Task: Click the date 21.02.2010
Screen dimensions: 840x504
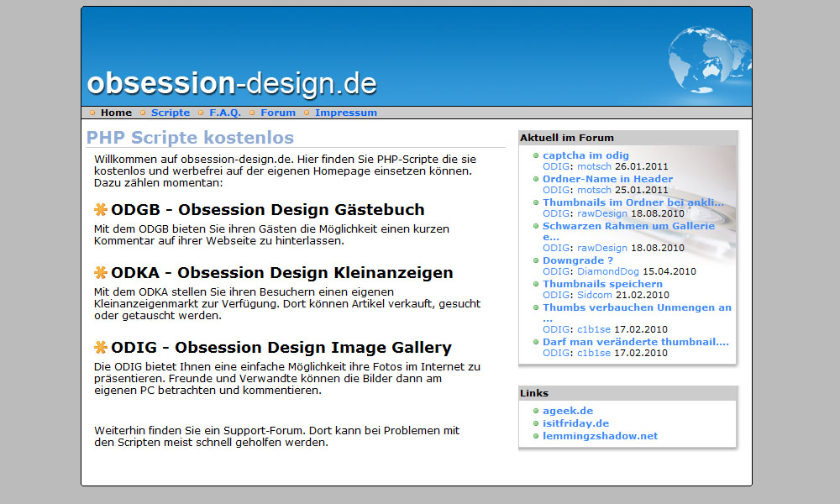Action: (x=643, y=295)
